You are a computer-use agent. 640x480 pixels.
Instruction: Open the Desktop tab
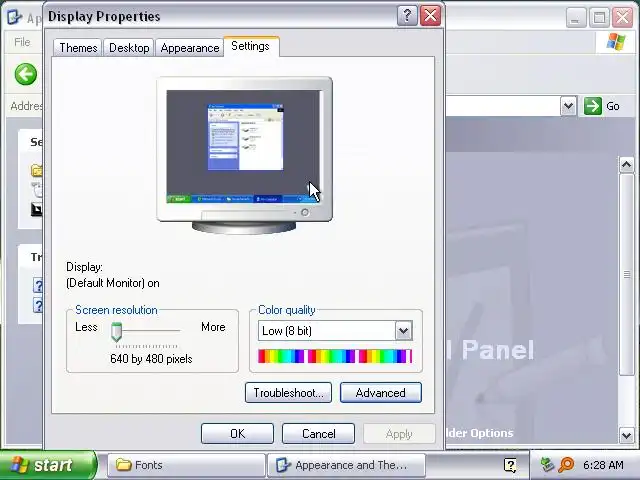click(129, 48)
